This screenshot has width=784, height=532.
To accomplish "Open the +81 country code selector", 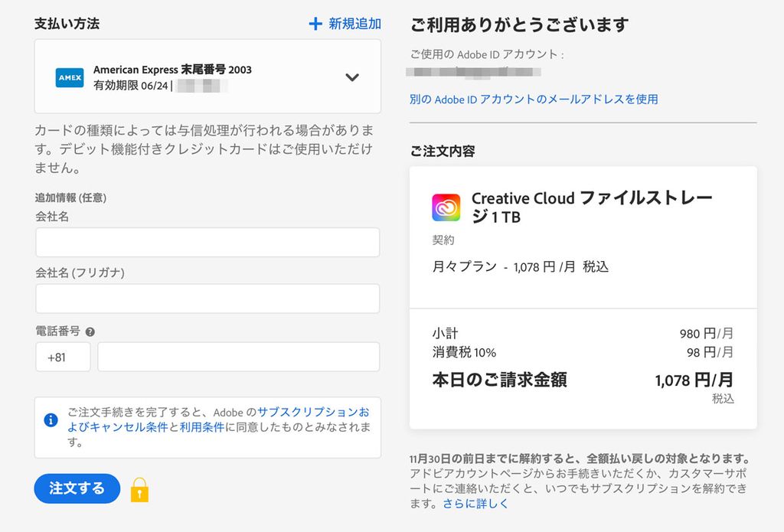I will (x=62, y=356).
